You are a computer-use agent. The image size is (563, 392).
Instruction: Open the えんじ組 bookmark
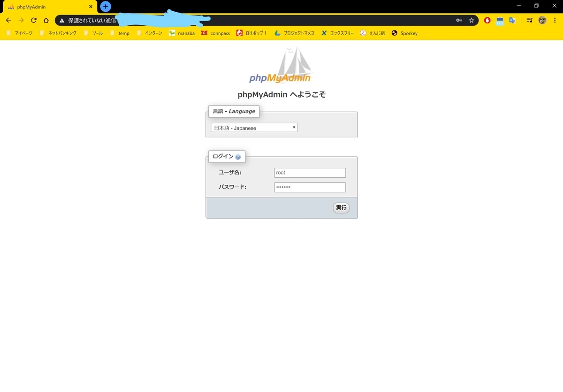pyautogui.click(x=373, y=33)
